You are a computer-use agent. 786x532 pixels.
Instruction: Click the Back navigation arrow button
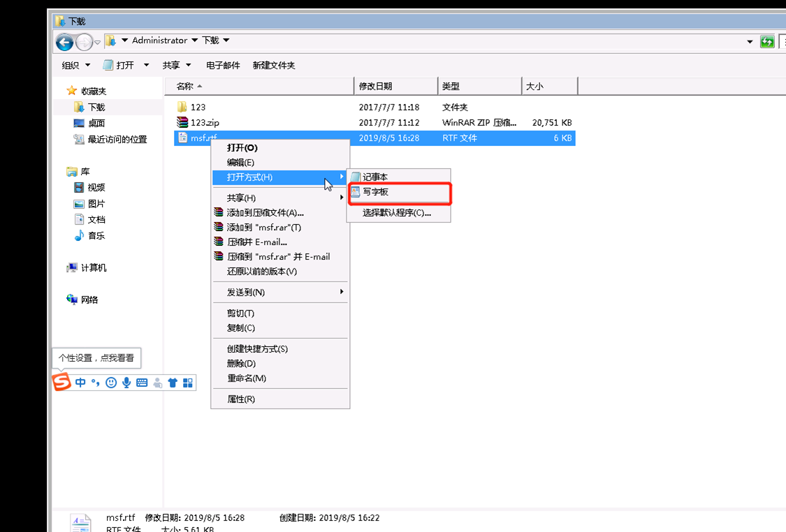pyautogui.click(x=65, y=43)
